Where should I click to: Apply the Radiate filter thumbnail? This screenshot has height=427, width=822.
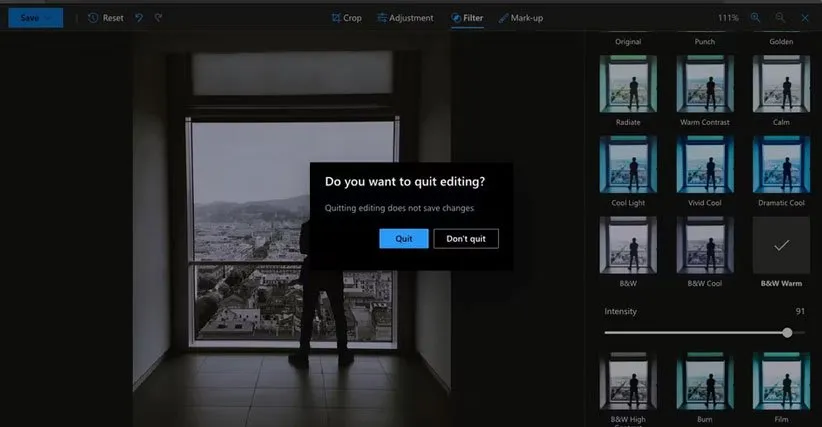click(x=628, y=82)
